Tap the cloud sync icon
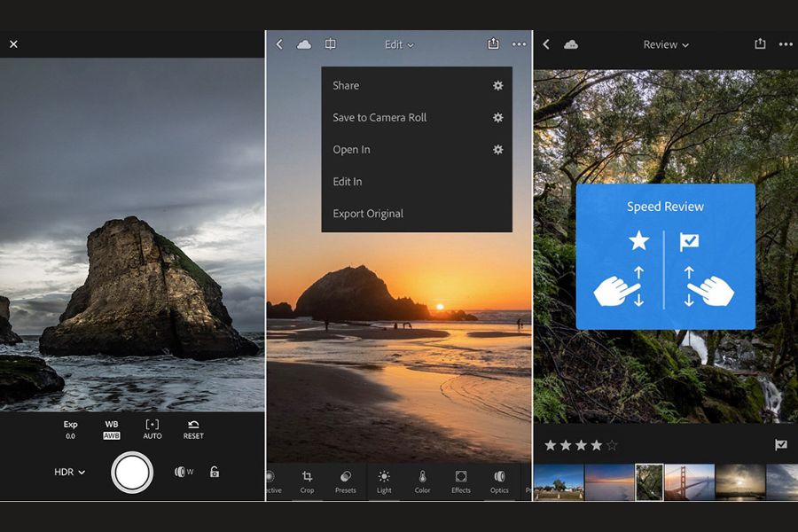The width and height of the screenshot is (798, 532). point(304,43)
